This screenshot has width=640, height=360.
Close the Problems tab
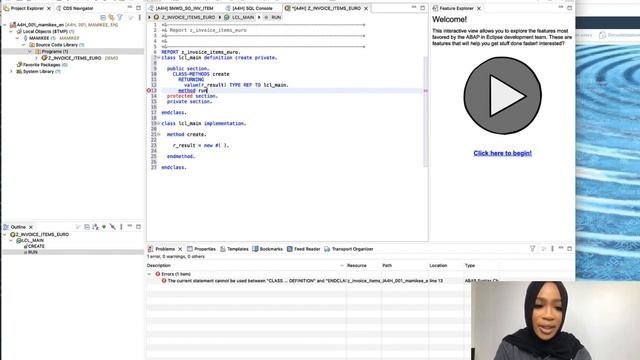pyautogui.click(x=180, y=249)
